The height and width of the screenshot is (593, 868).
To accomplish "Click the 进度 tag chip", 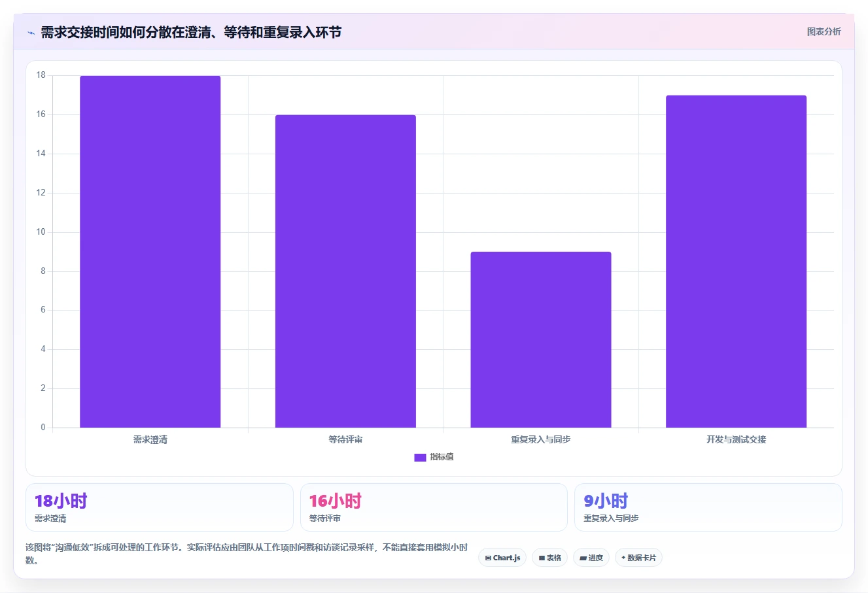I will point(591,558).
